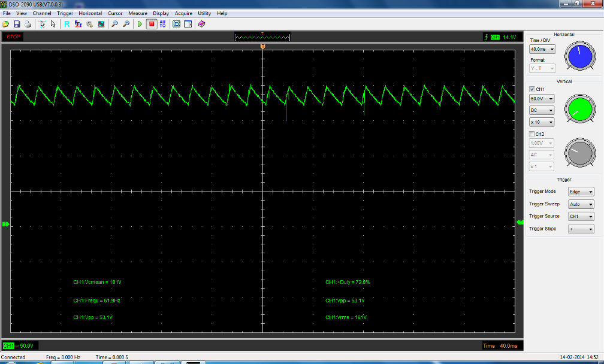Viewport: 604px width, 364px height.
Task: Click the green trigger level T marker
Action: [520, 222]
